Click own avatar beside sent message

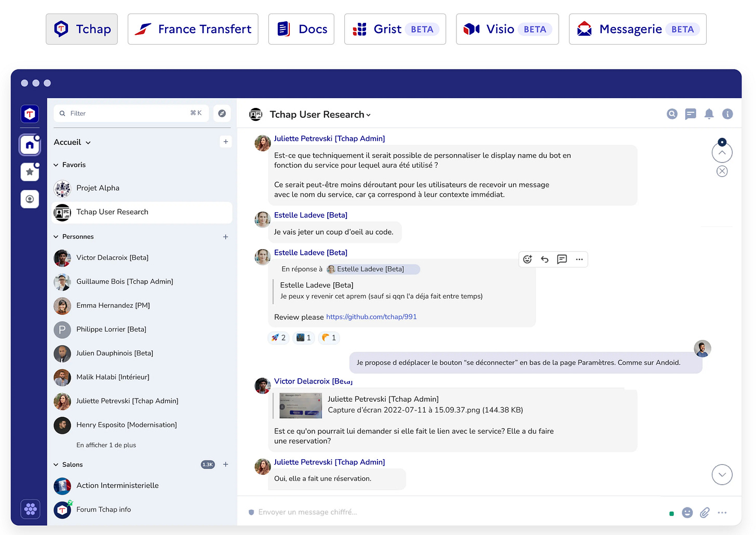click(x=703, y=349)
